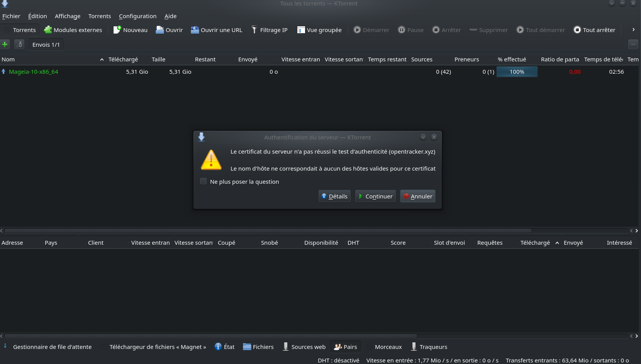The height and width of the screenshot is (364, 641).
Task: Open Téléchargeur de fichiers Magnet panel
Action: (x=153, y=347)
